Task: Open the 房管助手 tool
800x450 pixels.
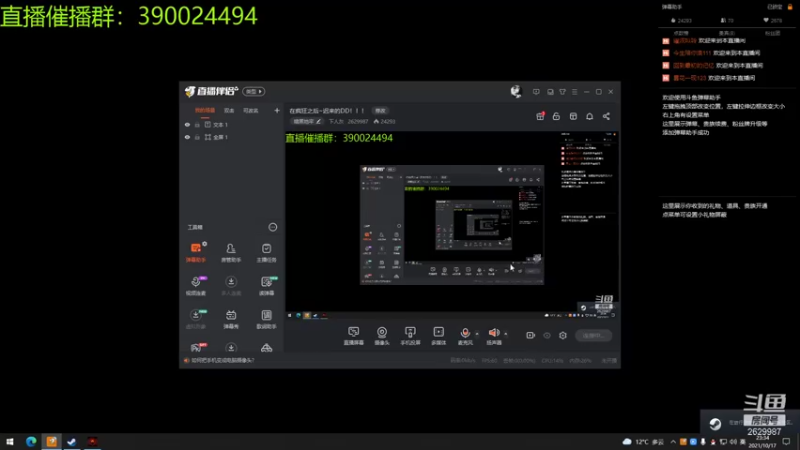Action: pyautogui.click(x=231, y=253)
